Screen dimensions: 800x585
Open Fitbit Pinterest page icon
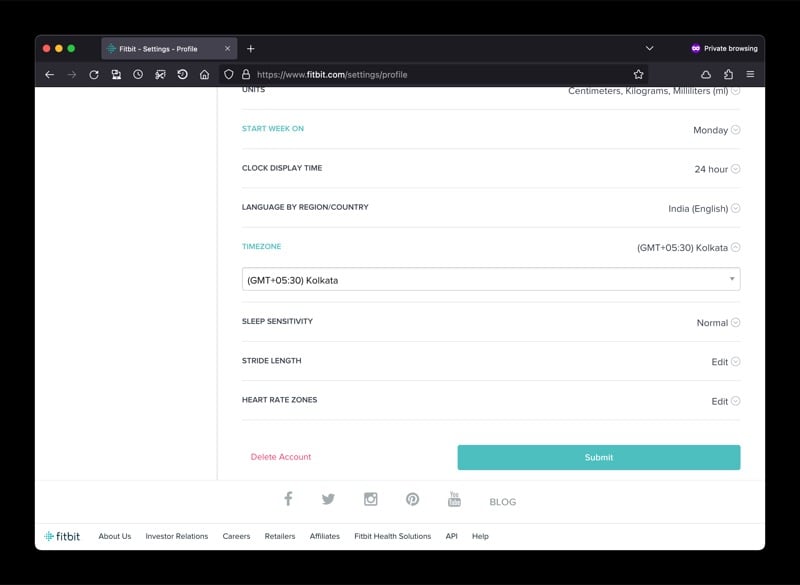[x=413, y=499]
